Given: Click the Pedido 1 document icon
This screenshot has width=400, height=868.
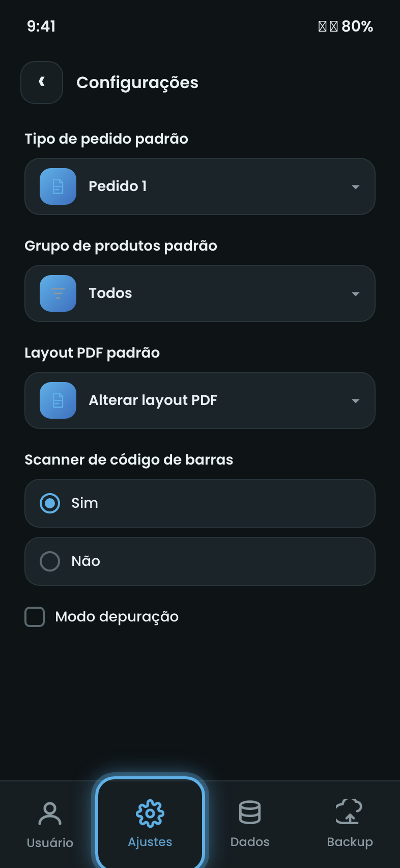Looking at the screenshot, I should [x=58, y=186].
